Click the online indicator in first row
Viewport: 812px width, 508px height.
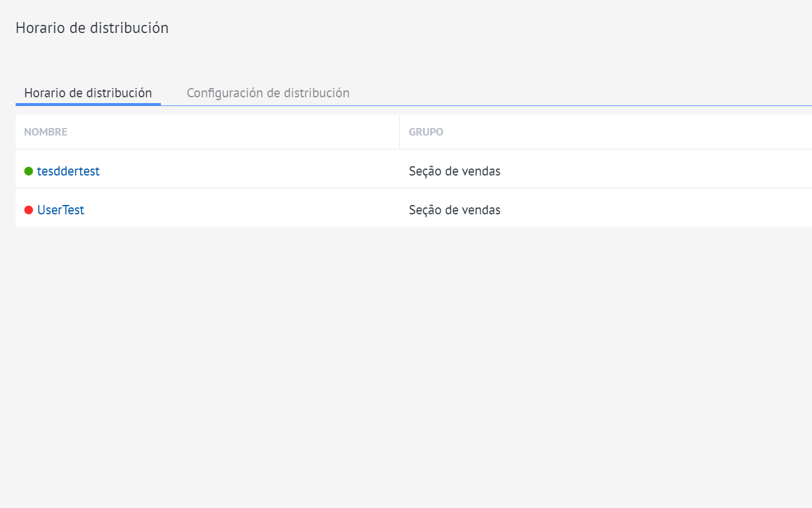click(x=28, y=171)
